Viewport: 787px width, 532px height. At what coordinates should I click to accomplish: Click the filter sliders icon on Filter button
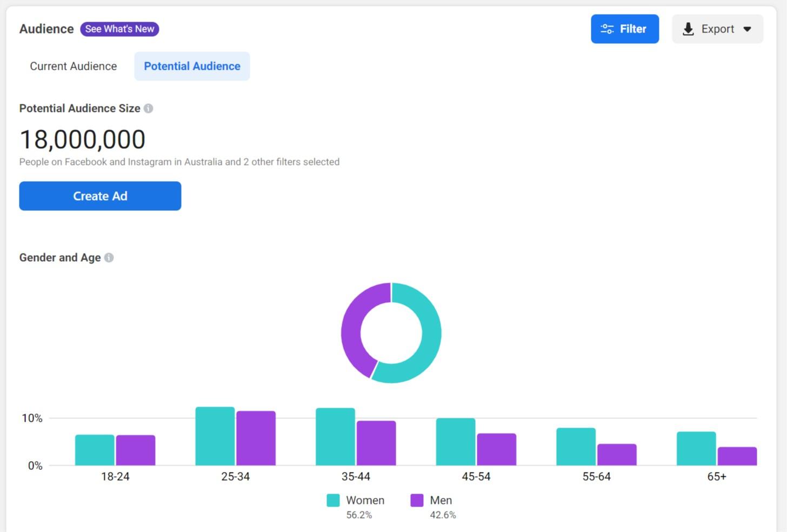point(608,29)
